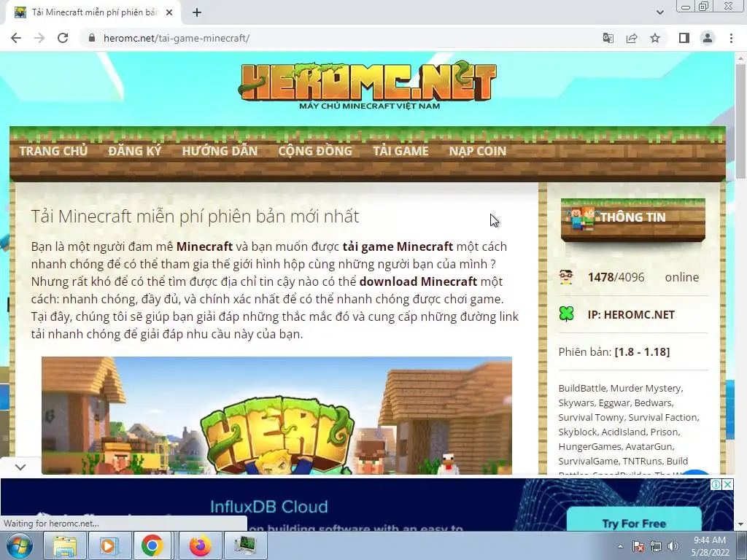Click the Chrome taskbar icon
The width and height of the screenshot is (747, 560).
coord(152,545)
